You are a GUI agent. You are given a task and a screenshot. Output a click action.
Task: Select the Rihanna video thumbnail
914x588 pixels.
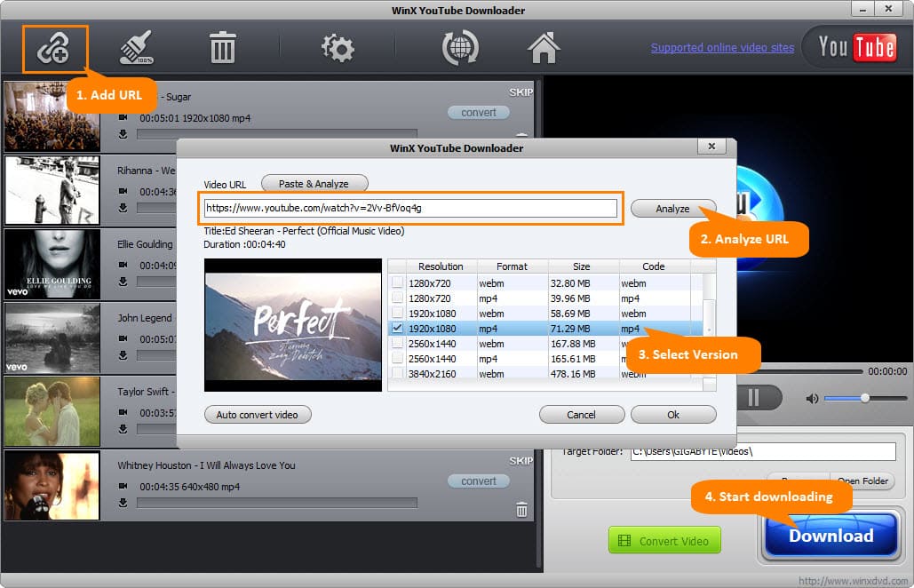(x=52, y=190)
